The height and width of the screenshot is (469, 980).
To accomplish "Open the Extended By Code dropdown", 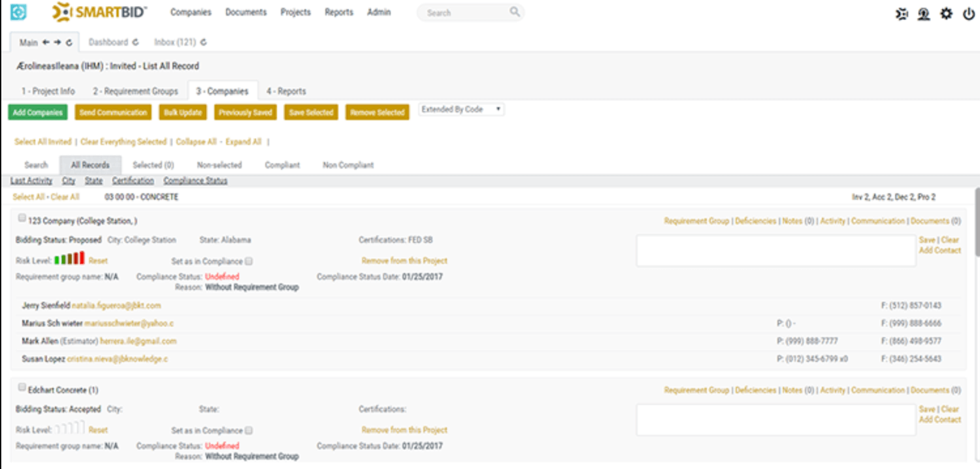I will (461, 110).
